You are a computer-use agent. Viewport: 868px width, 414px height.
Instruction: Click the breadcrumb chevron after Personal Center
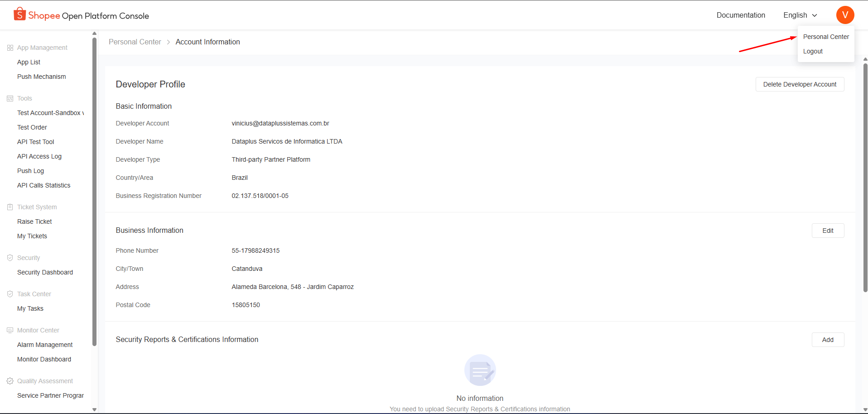point(169,42)
